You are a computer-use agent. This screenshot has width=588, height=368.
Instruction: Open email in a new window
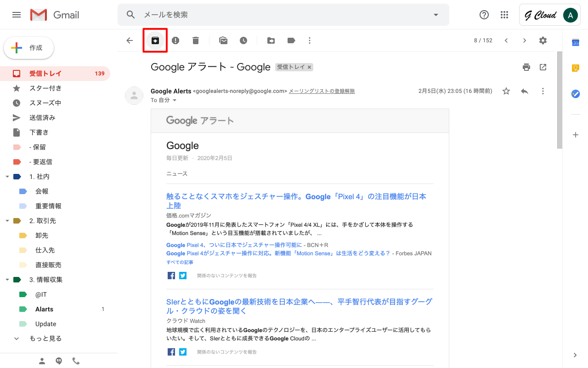click(x=543, y=67)
